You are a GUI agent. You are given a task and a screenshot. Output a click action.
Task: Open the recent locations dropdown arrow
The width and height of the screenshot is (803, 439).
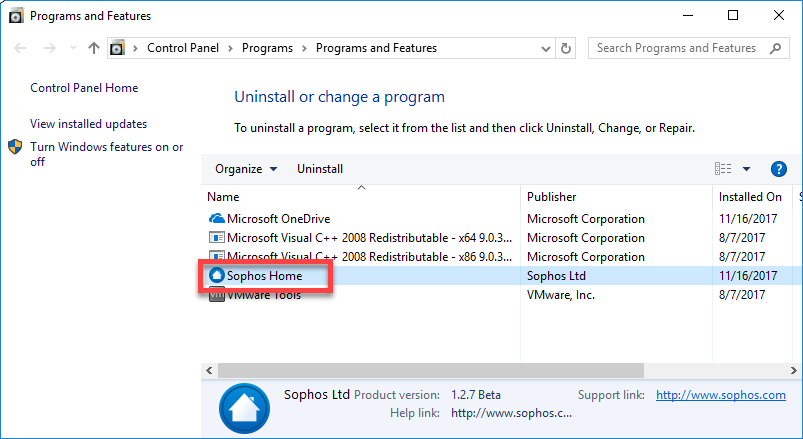coord(73,48)
